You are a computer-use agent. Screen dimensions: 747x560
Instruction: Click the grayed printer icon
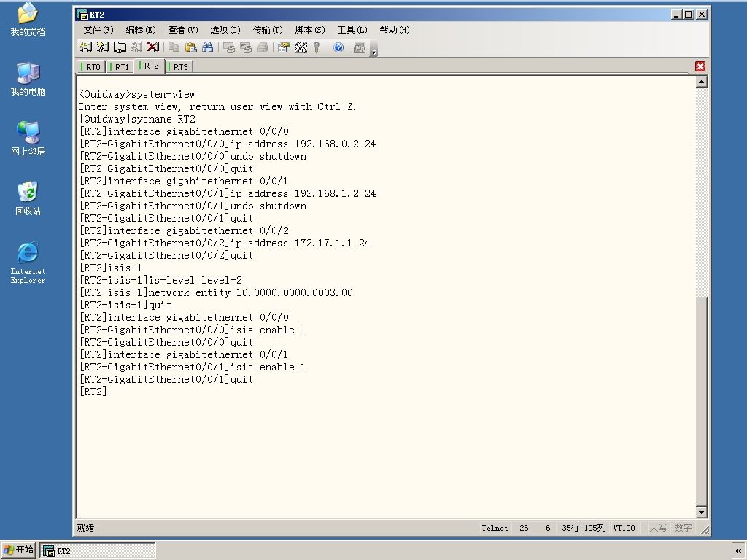tap(262, 47)
